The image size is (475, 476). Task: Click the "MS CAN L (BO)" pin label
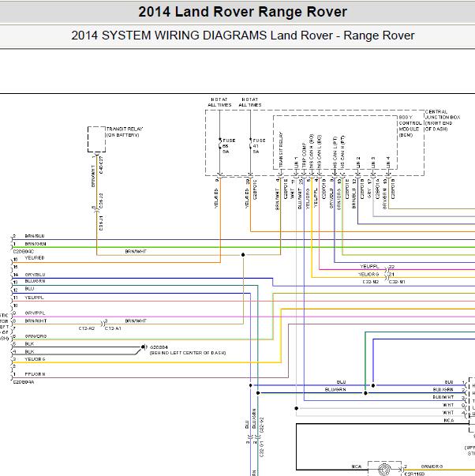tap(319, 151)
